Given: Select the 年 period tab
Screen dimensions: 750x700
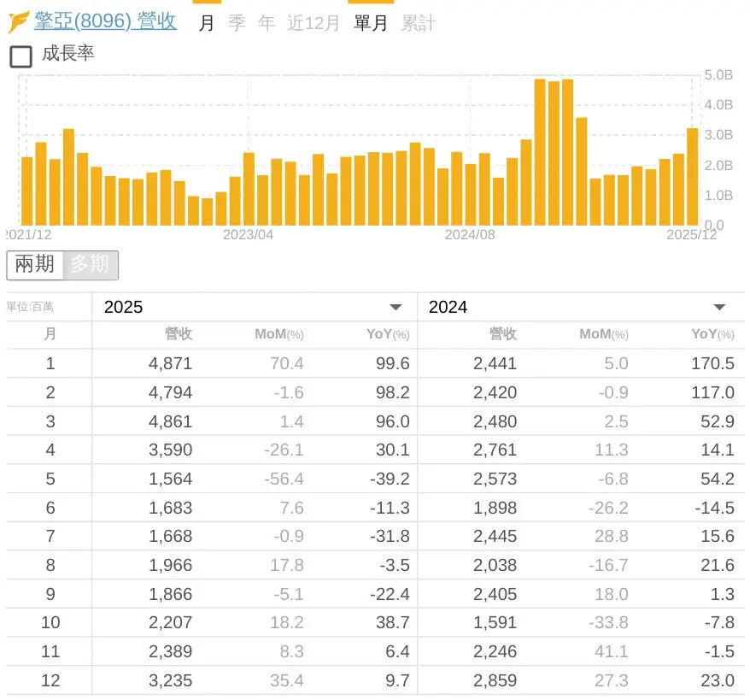Looking at the screenshot, I should 267,23.
